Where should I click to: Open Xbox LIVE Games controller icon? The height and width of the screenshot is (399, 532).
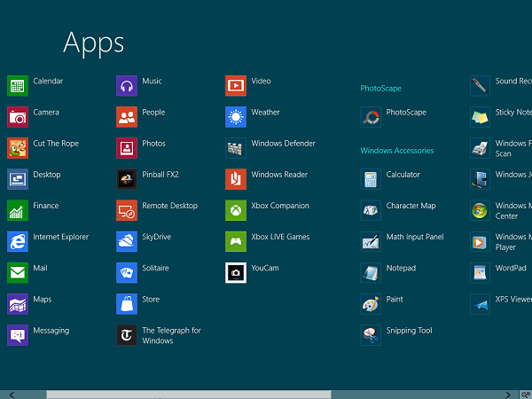(x=236, y=241)
